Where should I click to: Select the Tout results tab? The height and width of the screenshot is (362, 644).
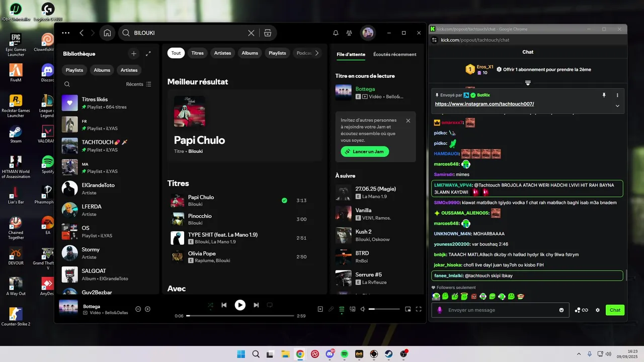pyautogui.click(x=176, y=53)
